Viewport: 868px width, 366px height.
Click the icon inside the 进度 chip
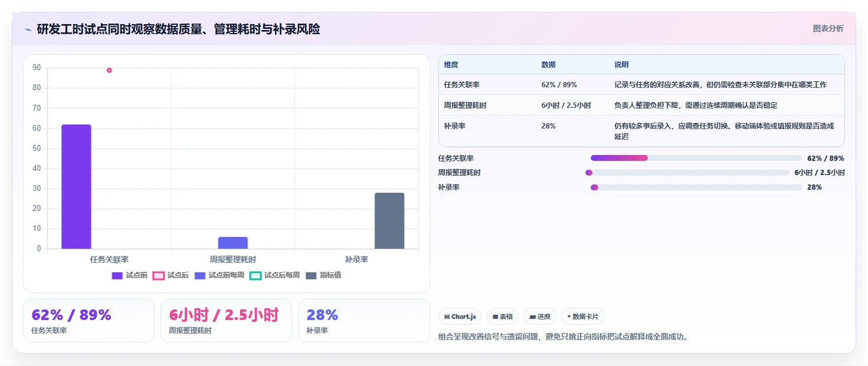533,317
